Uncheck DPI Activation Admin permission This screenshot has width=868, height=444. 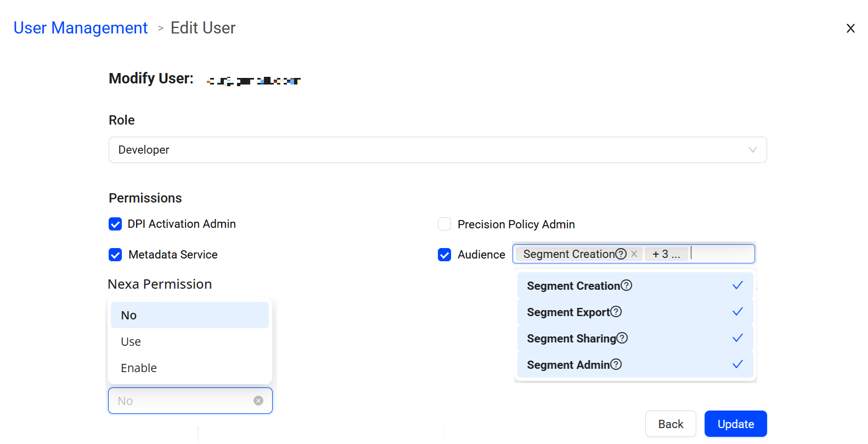point(115,224)
